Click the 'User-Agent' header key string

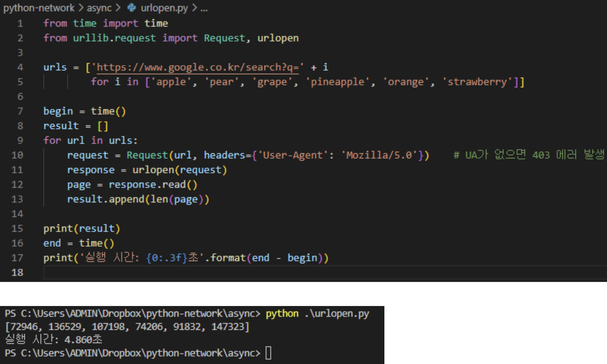tap(292, 155)
